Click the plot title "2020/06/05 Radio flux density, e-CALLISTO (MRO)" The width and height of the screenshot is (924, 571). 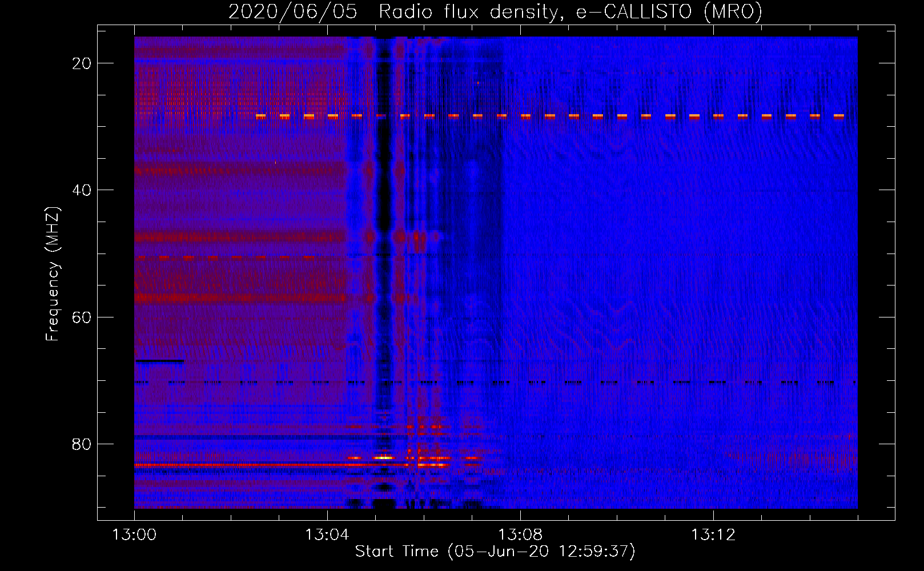pyautogui.click(x=495, y=11)
